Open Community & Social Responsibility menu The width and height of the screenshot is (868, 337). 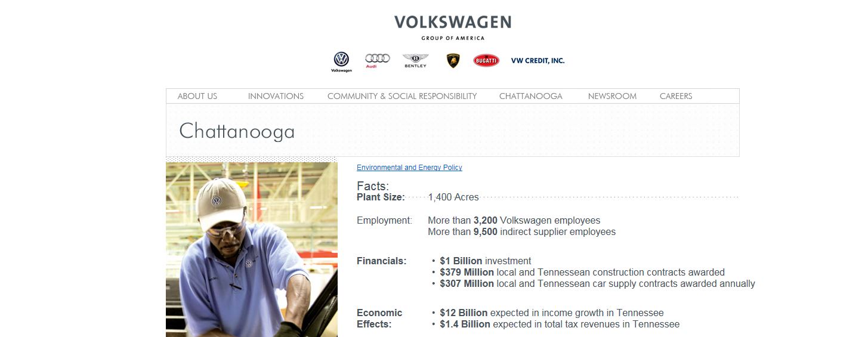point(402,96)
